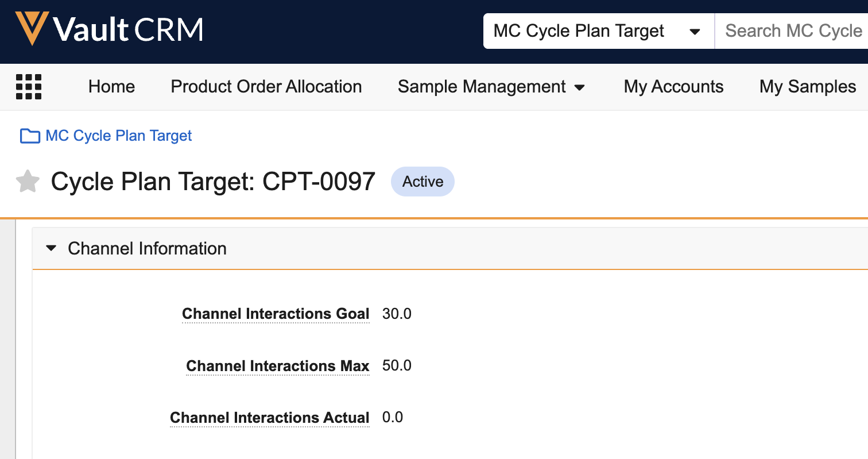Click the Sample Management tab label

point(482,87)
